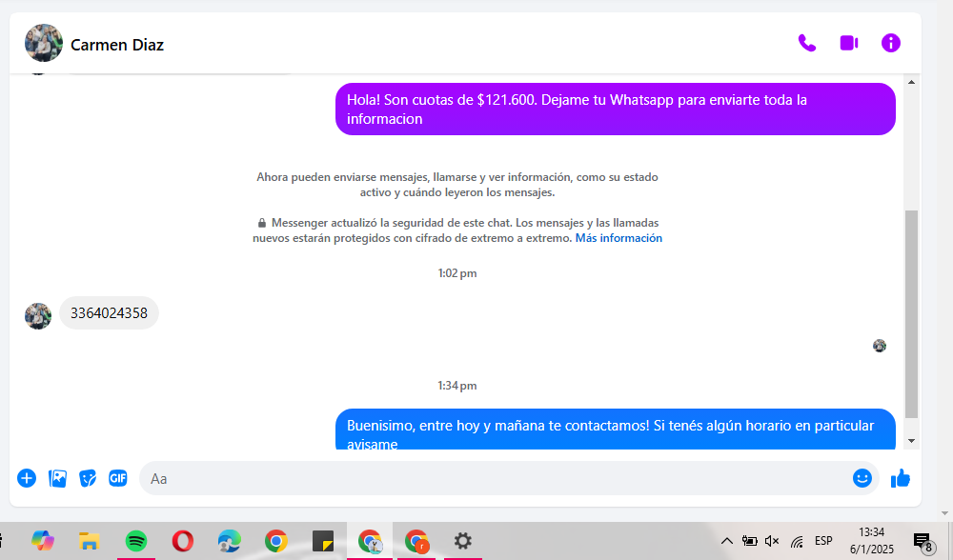Open Windows notification center
Image resolution: width=953 pixels, height=560 pixels.
922,542
